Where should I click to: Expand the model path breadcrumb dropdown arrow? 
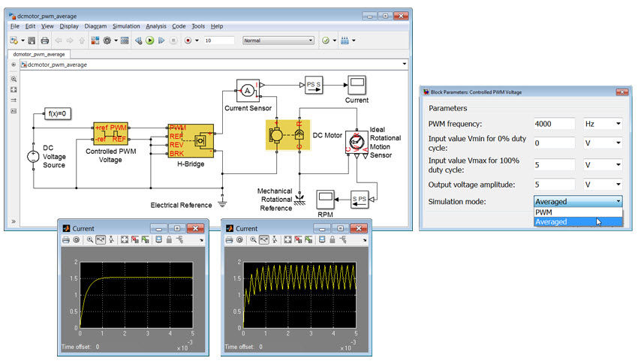[404, 64]
